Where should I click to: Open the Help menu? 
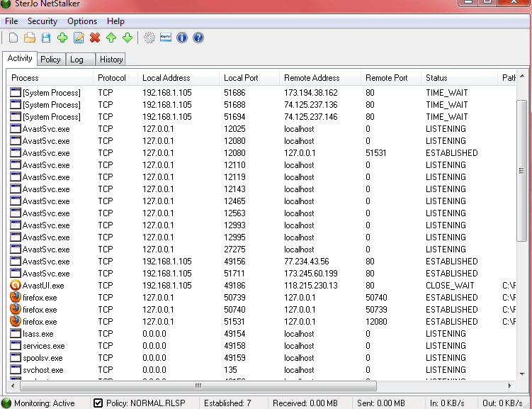[x=115, y=21]
